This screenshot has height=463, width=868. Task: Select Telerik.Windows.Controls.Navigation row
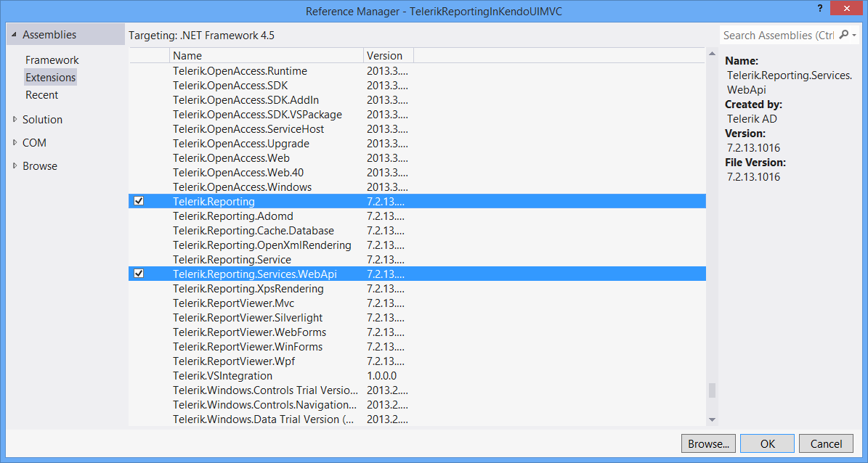click(x=417, y=404)
